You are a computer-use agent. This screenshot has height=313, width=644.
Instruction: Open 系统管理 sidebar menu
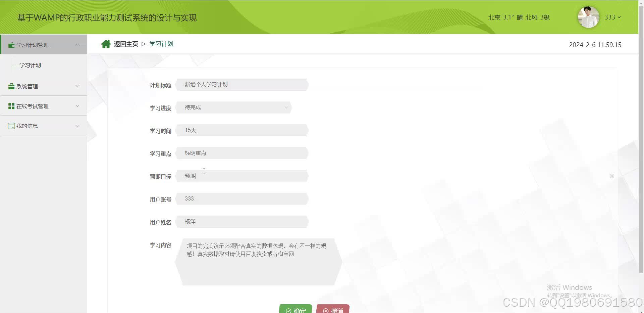[x=44, y=86]
